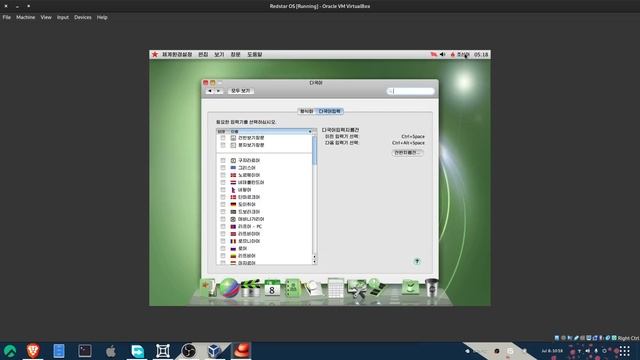Enable the checkbox on the row ending in PC
Viewport: 640px width, 360px height.
223,227
